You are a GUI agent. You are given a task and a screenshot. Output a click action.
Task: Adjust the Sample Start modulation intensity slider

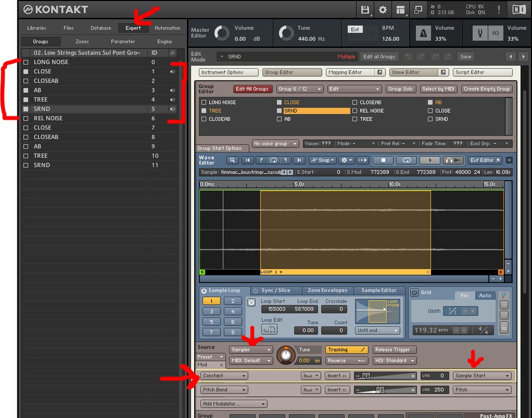pyautogui.click(x=385, y=375)
